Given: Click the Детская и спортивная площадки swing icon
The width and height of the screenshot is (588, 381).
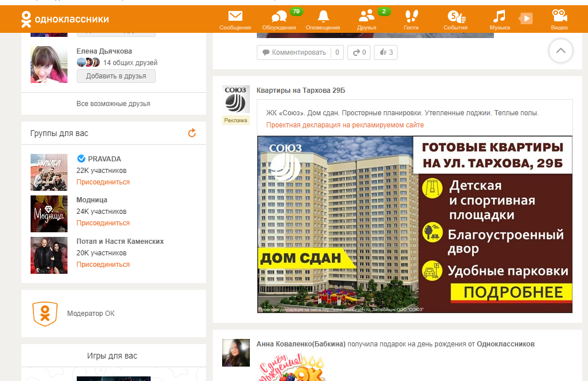Looking at the screenshot, I should coord(432,188).
